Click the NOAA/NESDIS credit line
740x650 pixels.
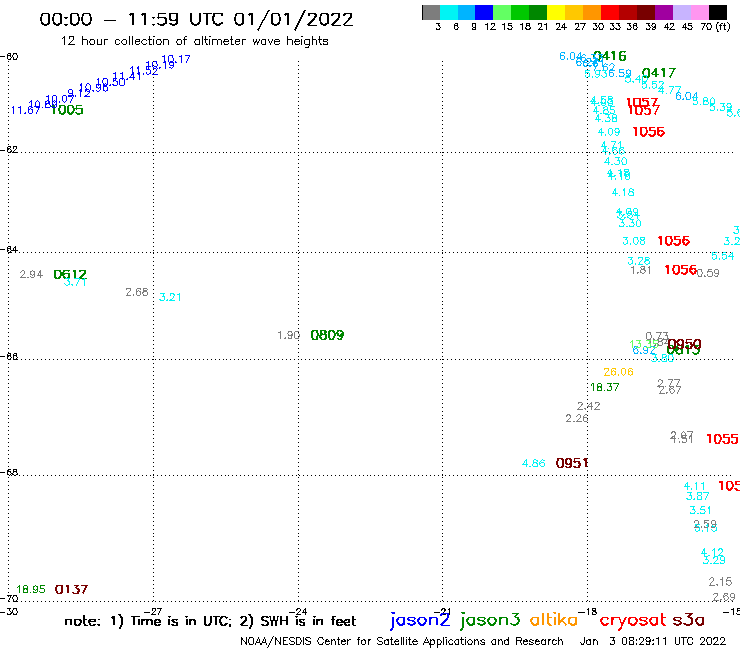pos(402,641)
